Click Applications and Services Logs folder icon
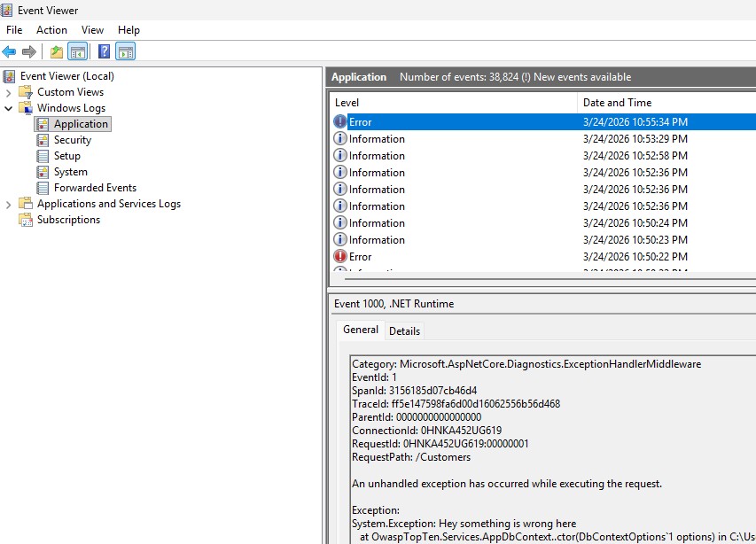The image size is (756, 544). coord(25,204)
